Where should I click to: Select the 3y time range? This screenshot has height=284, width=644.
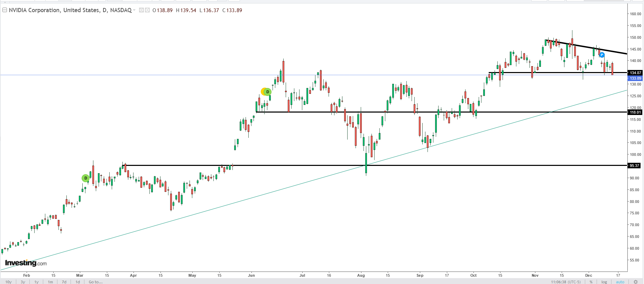(23, 282)
